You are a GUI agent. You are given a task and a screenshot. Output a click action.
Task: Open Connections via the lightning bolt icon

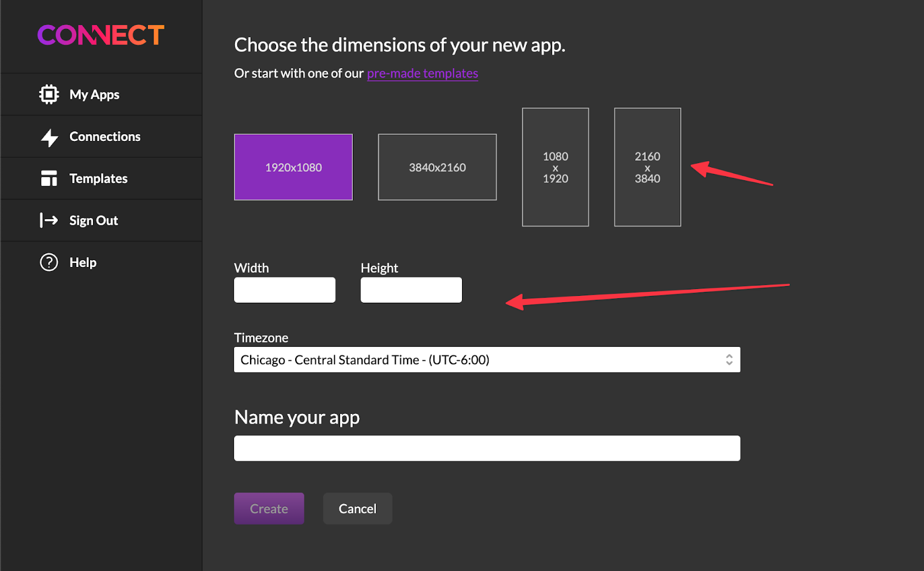(x=49, y=136)
